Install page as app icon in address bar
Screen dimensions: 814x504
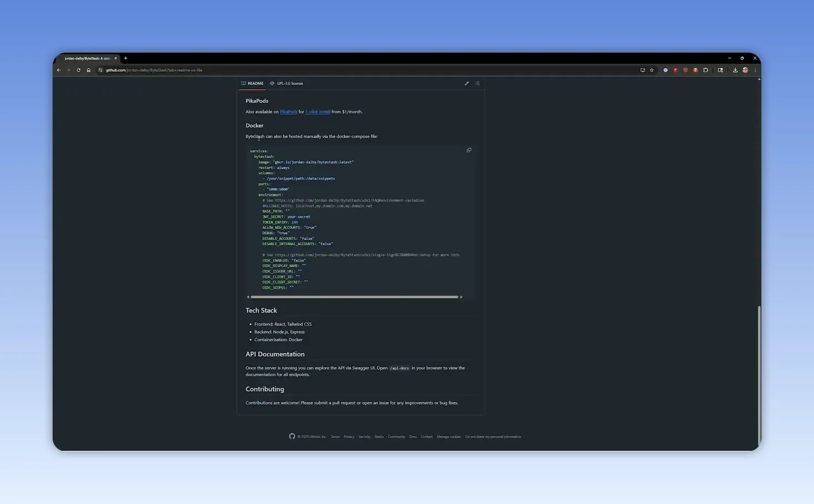tap(642, 70)
